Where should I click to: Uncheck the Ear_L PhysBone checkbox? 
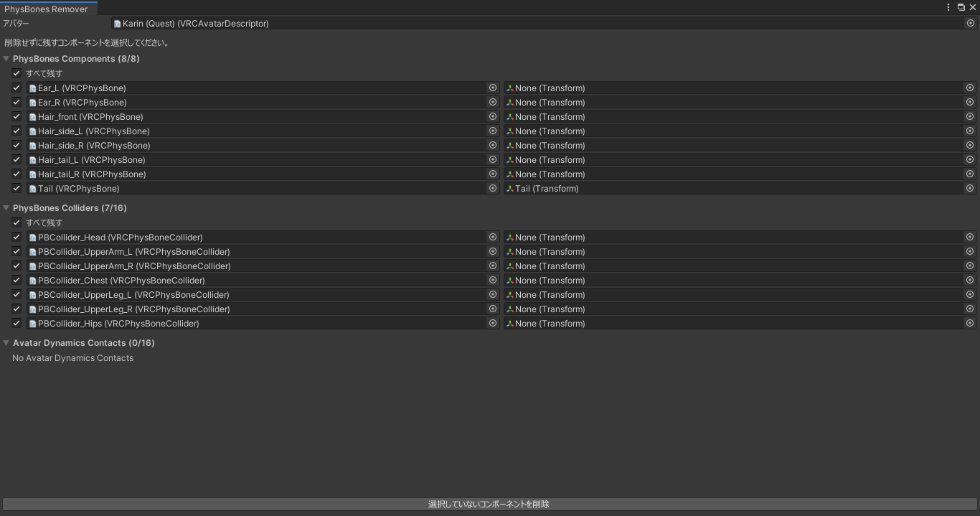point(17,88)
